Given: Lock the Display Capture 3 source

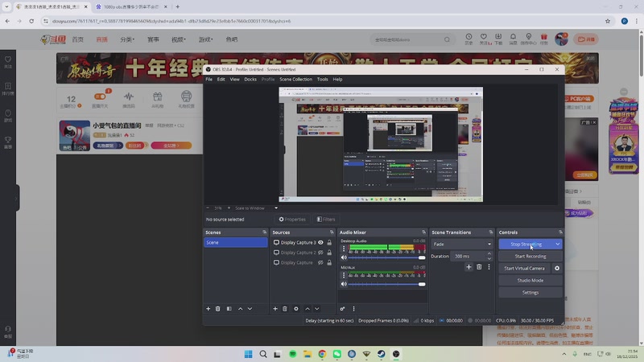Looking at the screenshot, I should point(329,243).
